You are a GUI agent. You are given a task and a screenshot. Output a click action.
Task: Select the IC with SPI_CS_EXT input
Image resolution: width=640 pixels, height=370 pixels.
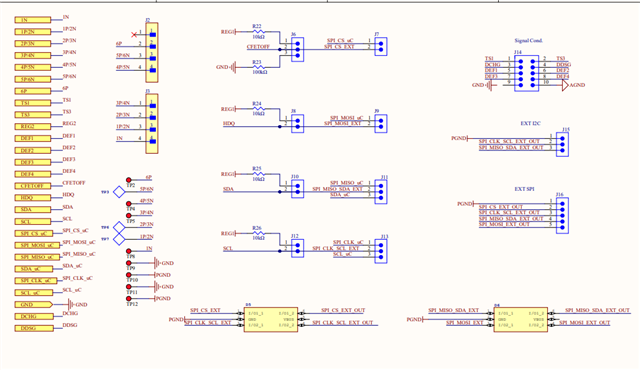click(271, 319)
